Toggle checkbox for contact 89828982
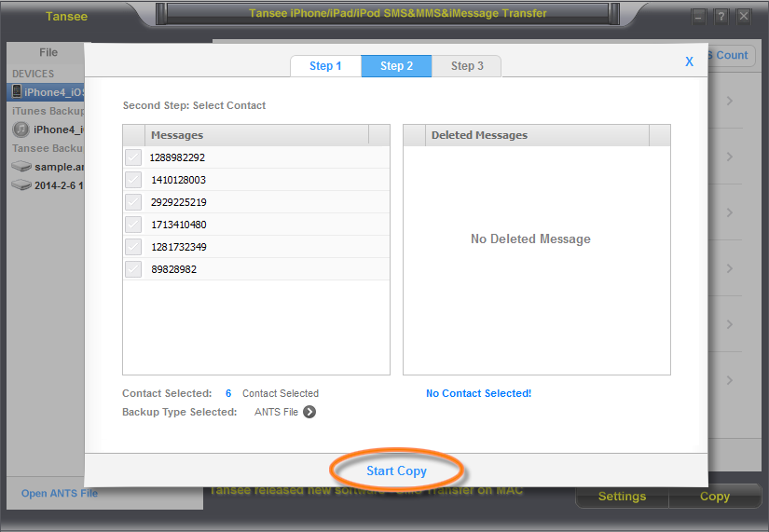This screenshot has height=532, width=769. (x=133, y=269)
